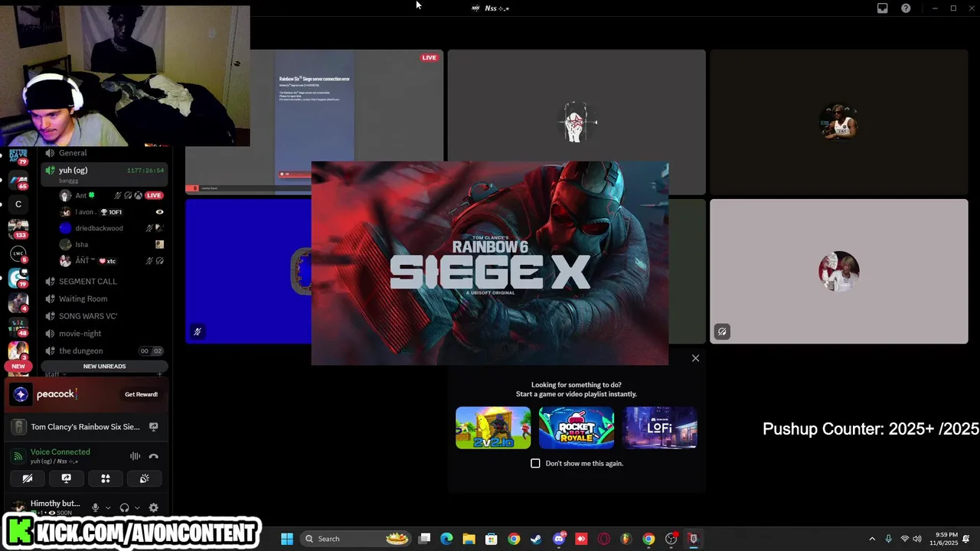980x551 pixels.
Task: Toggle microphone mute in the user panel
Action: click(x=95, y=507)
